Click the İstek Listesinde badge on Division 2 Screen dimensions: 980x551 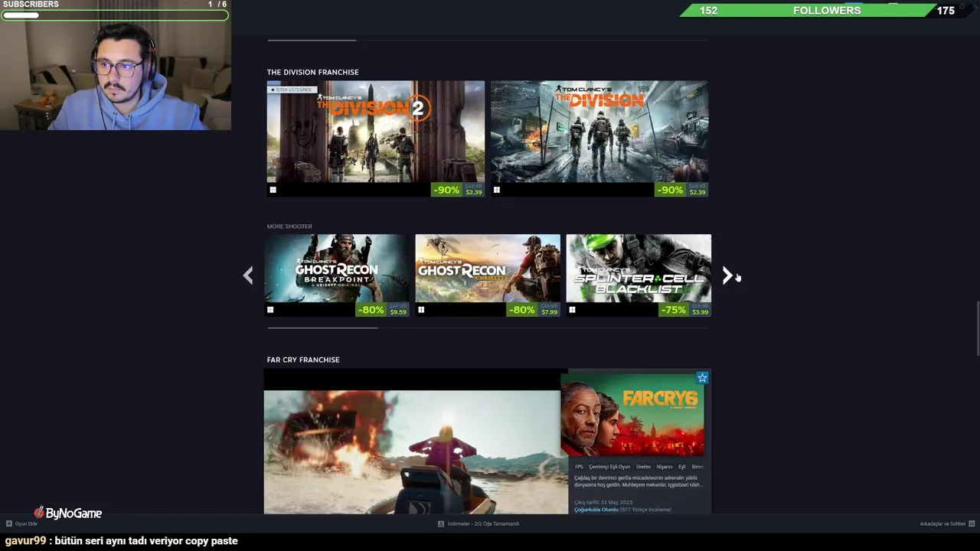pyautogui.click(x=291, y=90)
